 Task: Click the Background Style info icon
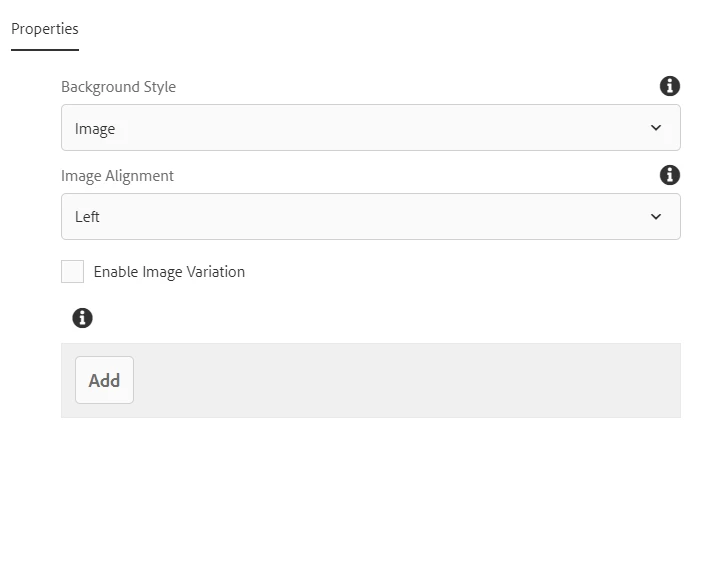[x=670, y=86]
